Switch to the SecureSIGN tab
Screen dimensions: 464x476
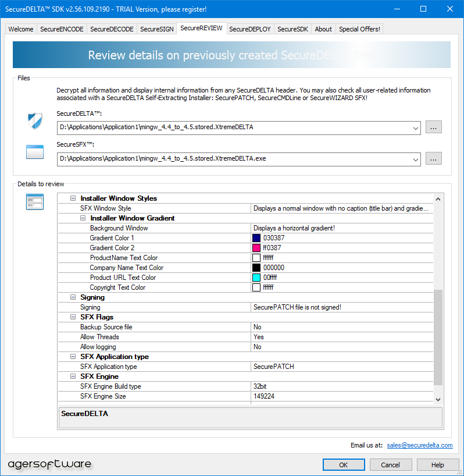click(x=157, y=29)
